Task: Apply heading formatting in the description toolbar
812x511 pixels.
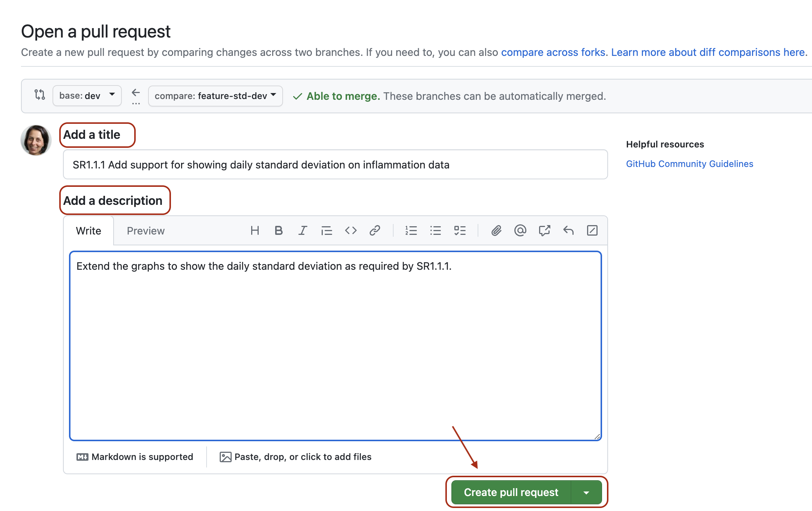Action: [255, 230]
